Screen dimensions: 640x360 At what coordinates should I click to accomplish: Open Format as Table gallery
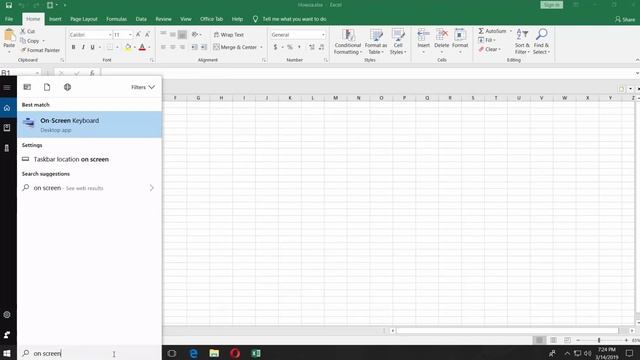click(376, 42)
